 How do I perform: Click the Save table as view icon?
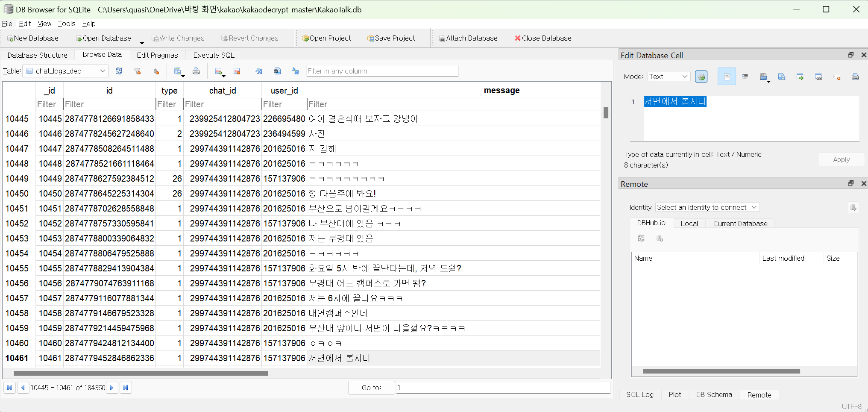point(178,71)
